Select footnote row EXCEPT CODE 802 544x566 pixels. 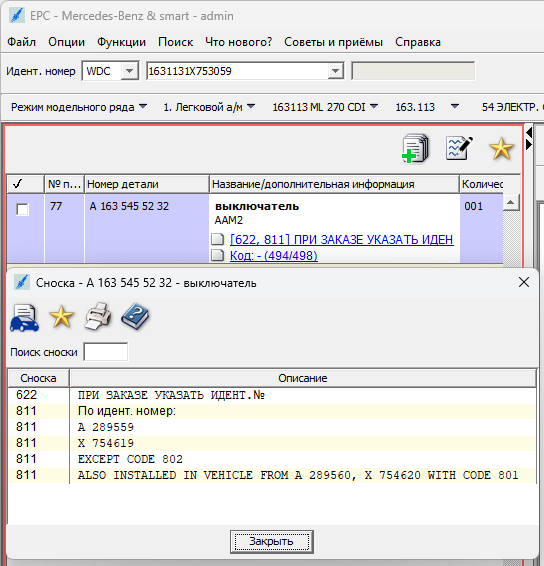[x=272, y=459]
